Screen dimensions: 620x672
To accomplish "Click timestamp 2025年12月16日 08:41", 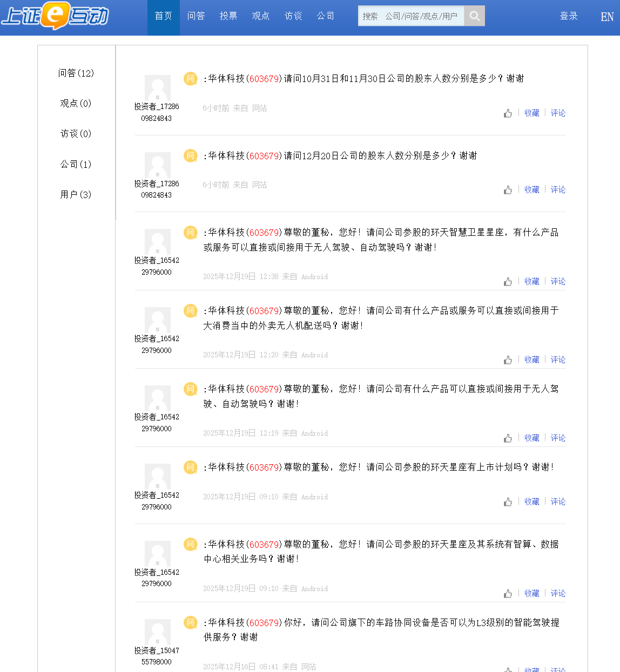I will click(x=241, y=667).
